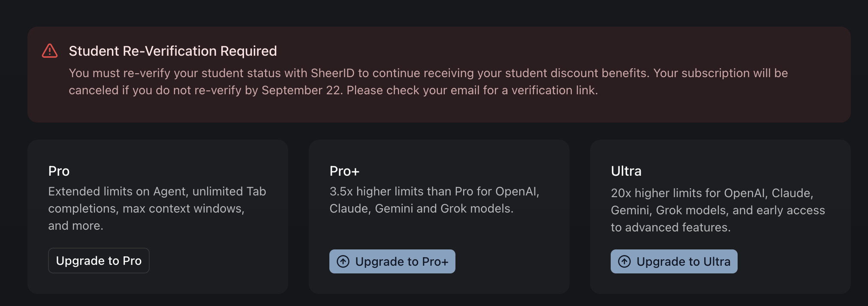Click the up-arrow icon on Upgrade to Pro+
Screen dimensions: 868x306
[343, 261]
